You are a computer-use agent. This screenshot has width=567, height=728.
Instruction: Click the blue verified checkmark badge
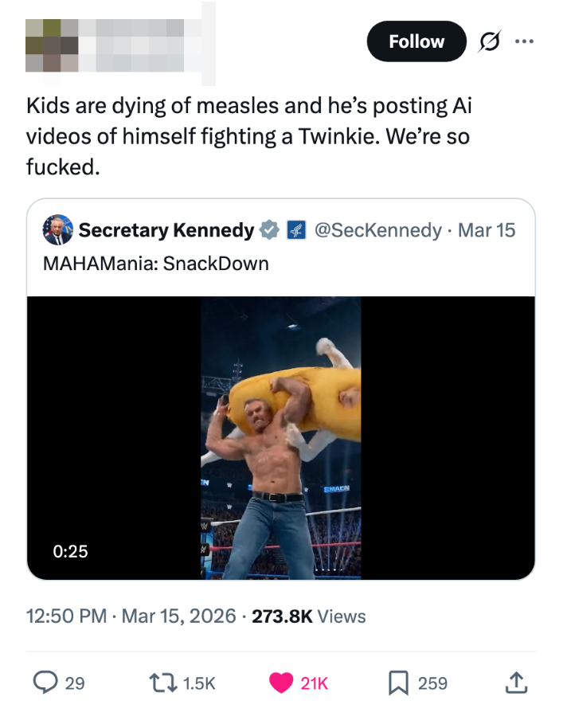(x=269, y=230)
